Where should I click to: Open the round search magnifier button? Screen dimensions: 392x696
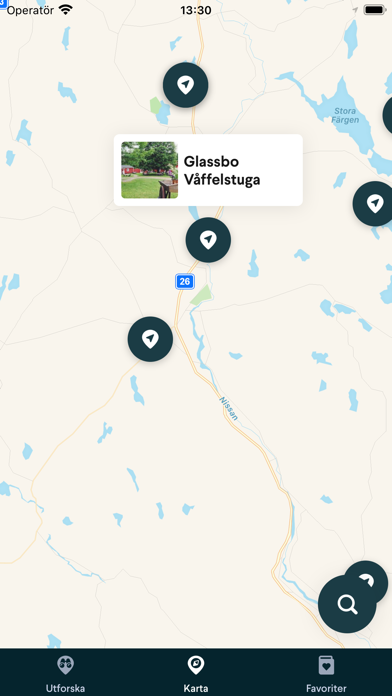point(347,604)
